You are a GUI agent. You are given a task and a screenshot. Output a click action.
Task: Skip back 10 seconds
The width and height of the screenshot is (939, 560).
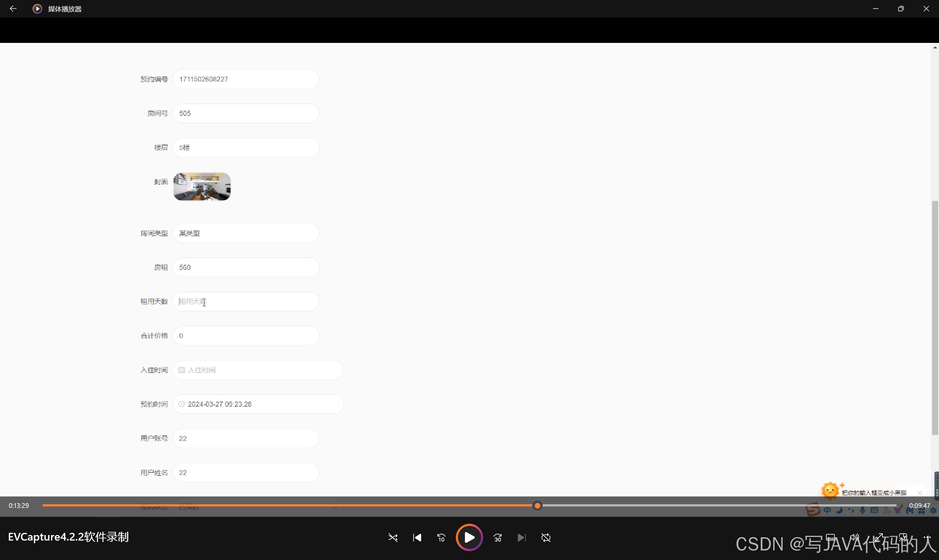(x=441, y=537)
